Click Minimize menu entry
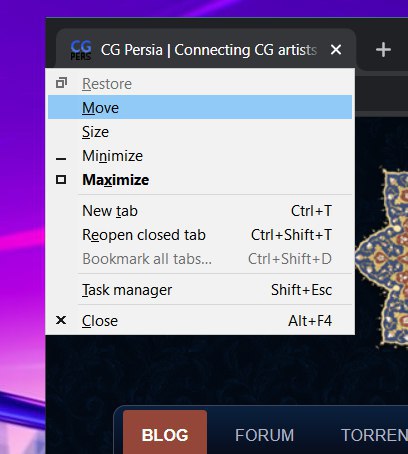408x454 pixels. 200,156
